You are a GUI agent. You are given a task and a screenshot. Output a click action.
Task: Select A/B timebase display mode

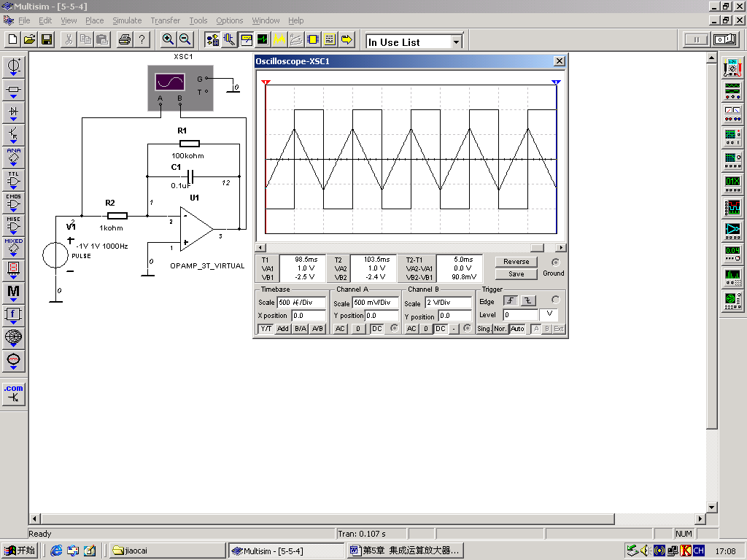coord(317,329)
